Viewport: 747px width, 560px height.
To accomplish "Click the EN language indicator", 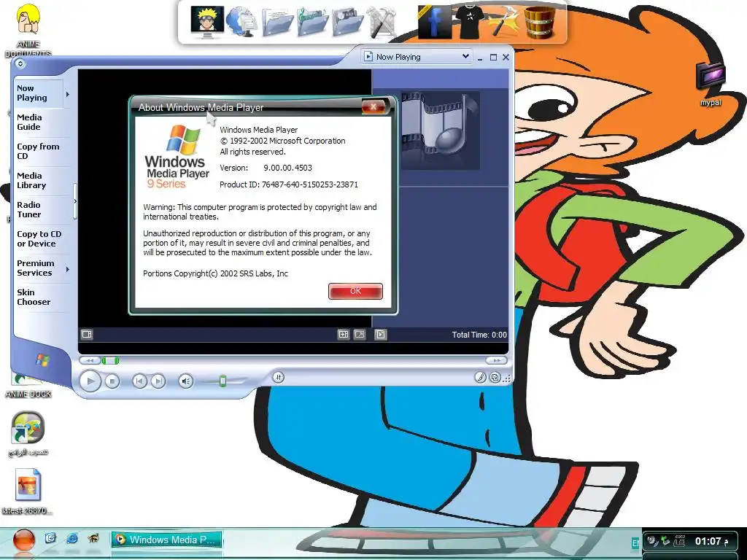I will tap(635, 542).
